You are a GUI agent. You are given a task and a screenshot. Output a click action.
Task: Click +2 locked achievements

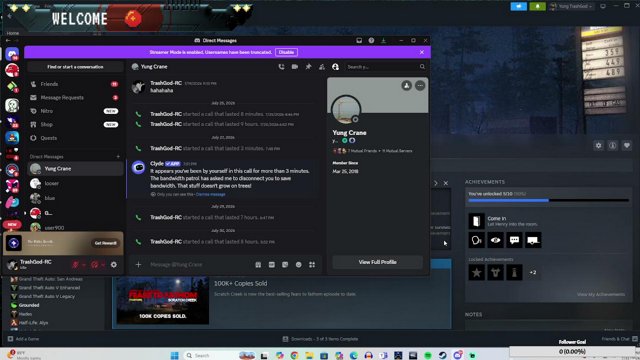pos(533,272)
